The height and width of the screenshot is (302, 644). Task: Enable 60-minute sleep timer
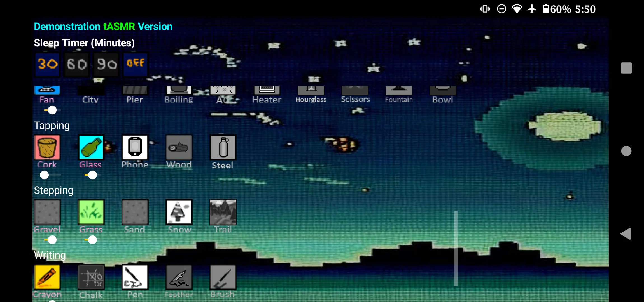75,63
